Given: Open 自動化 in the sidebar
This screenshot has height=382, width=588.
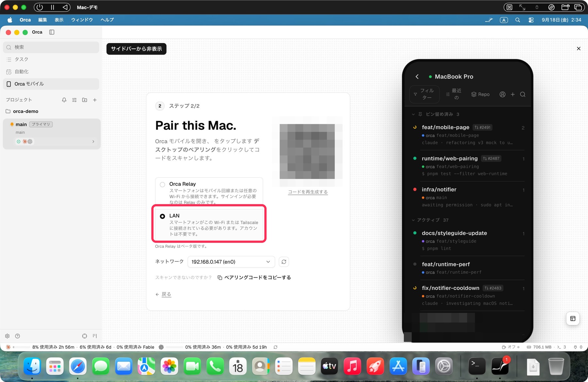Looking at the screenshot, I should click(51, 72).
